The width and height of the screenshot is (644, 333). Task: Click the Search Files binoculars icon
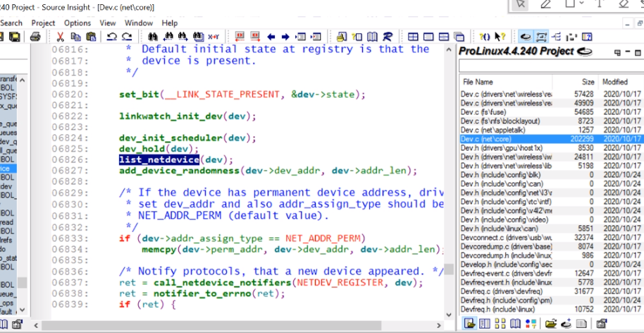[x=199, y=37]
